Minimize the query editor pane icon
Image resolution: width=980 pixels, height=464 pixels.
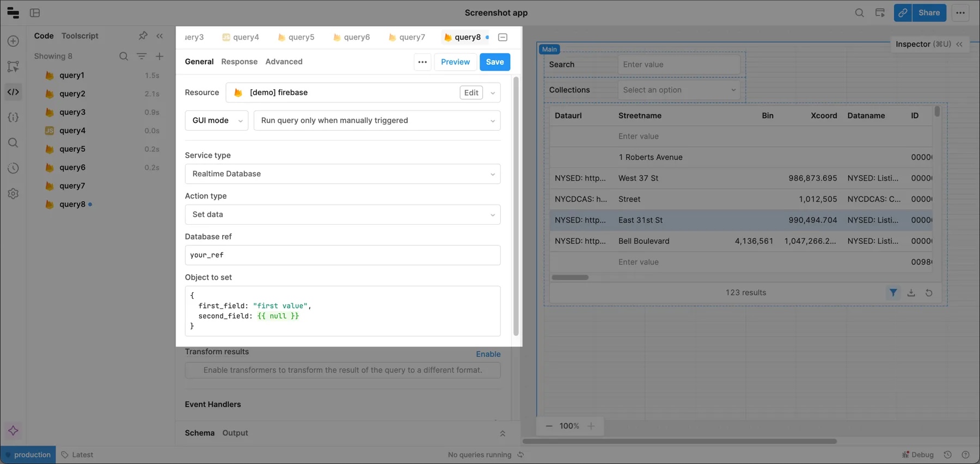503,38
